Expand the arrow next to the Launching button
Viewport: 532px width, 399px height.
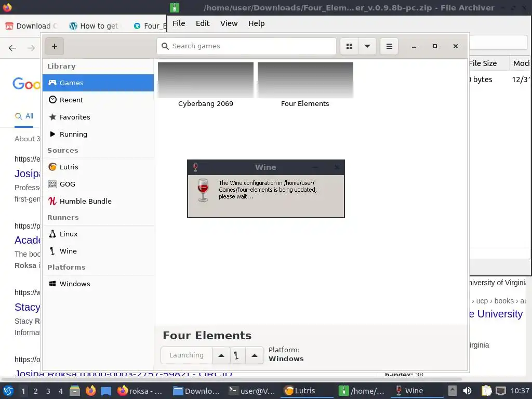[x=221, y=355]
